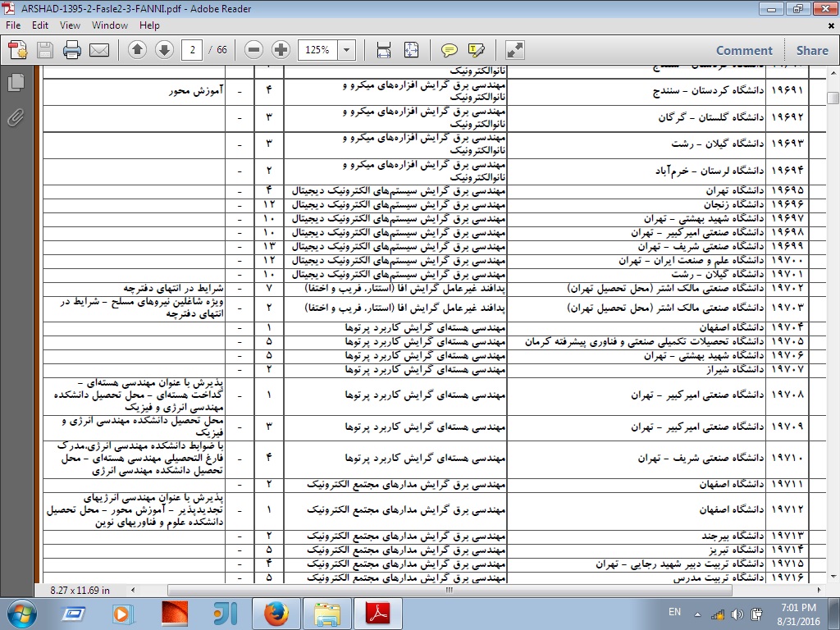Print the document using printer icon
Screen dimensions: 840x630
[x=72, y=50]
